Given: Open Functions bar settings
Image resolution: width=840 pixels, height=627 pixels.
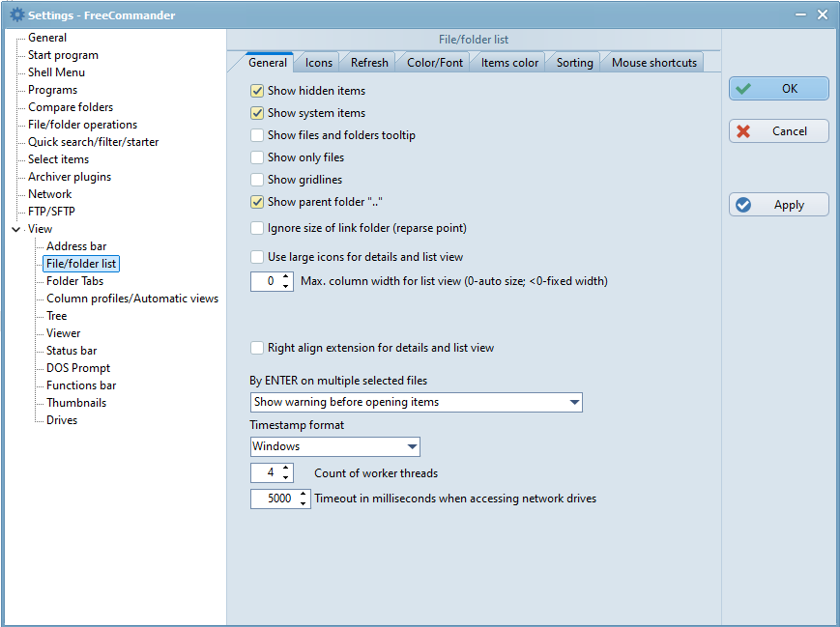Looking at the screenshot, I should (x=81, y=385).
